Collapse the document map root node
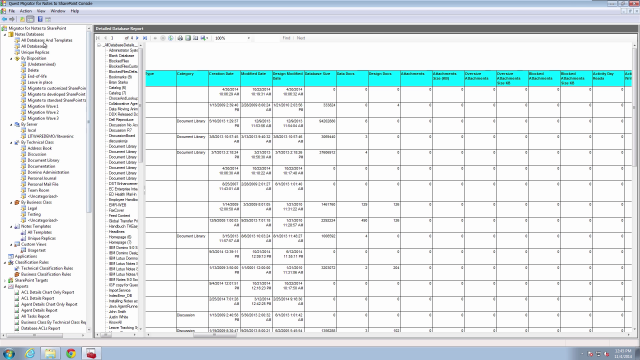Image resolution: width=640 pixels, height=360 pixels. click(99, 45)
